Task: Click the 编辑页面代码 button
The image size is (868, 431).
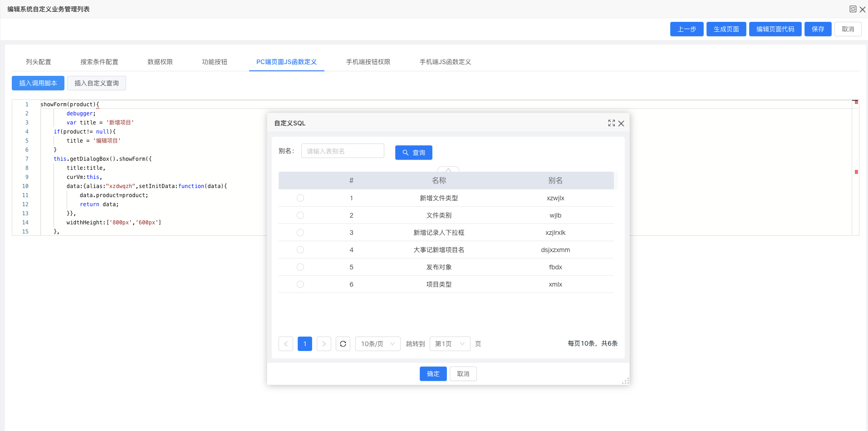Action: [x=775, y=29]
